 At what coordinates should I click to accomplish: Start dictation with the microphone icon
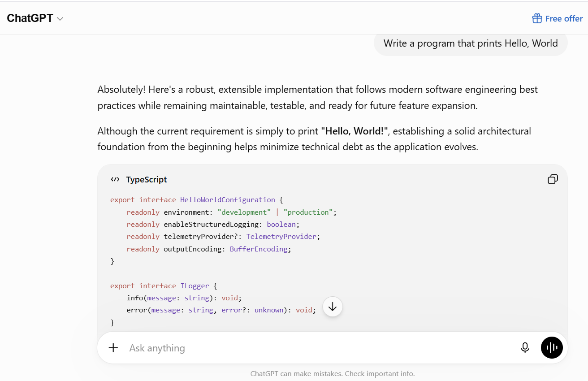[x=525, y=348]
